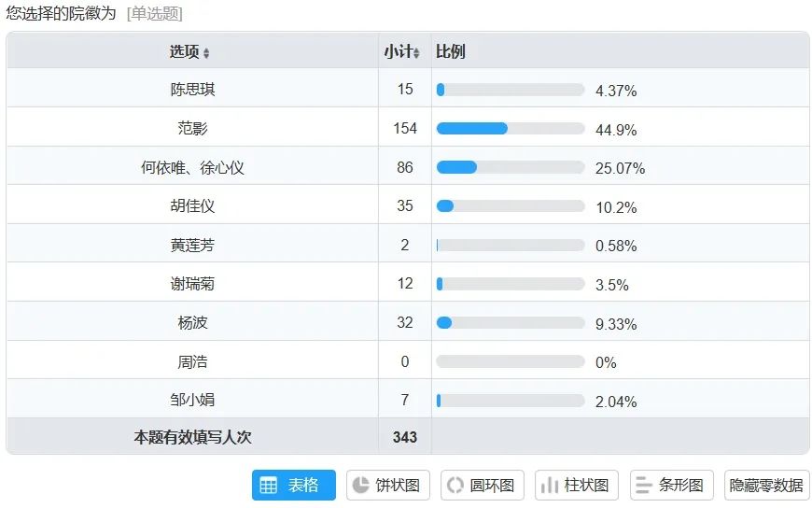Click the 黄莲芳 row label
Viewport: 812px width, 508px height.
(x=192, y=246)
